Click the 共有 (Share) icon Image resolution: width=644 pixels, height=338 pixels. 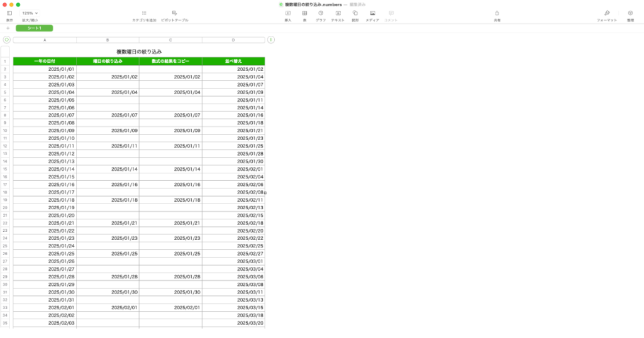tap(497, 13)
